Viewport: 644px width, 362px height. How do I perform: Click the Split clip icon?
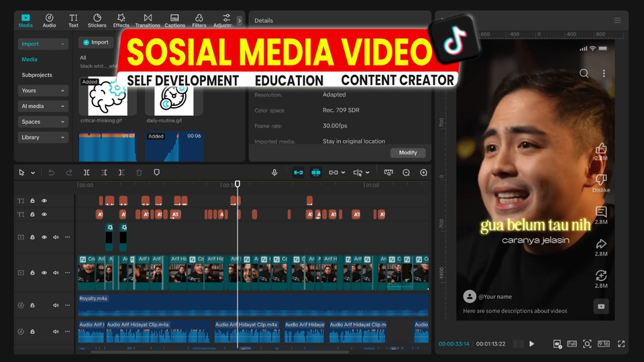(x=87, y=173)
